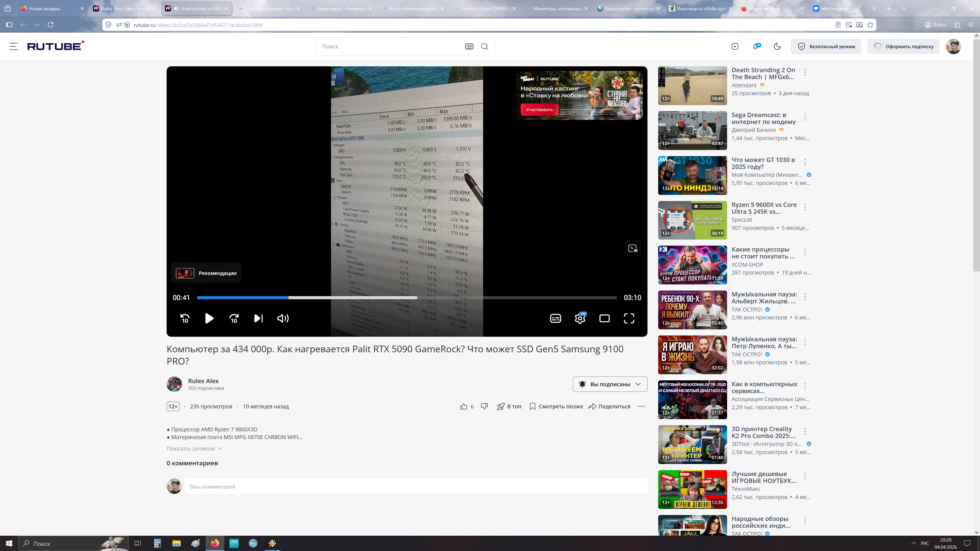Image resolution: width=980 pixels, height=551 pixels.
Task: Open the RUTUBE hamburger side menu
Action: click(14, 46)
